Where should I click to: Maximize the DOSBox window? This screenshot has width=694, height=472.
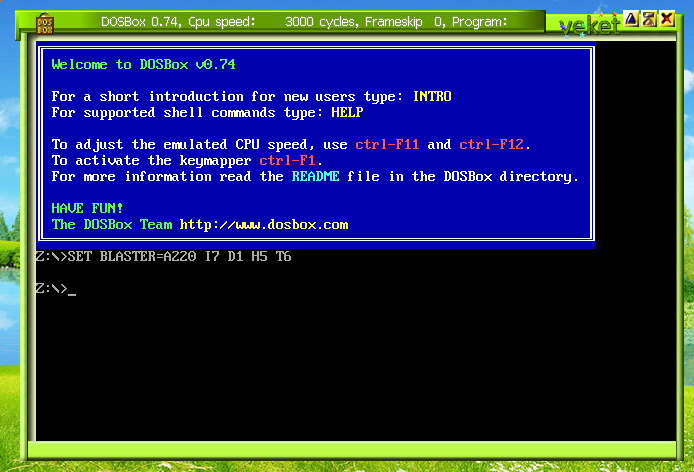tap(649, 19)
